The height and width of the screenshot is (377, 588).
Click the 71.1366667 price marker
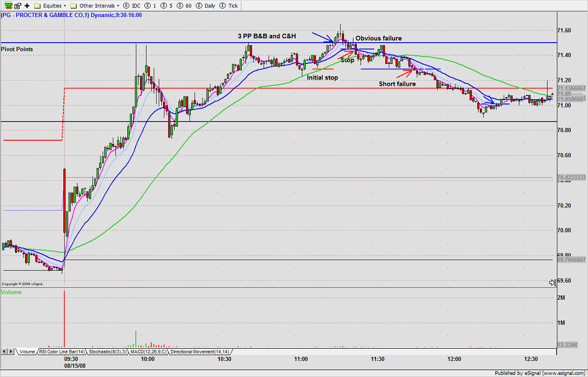coord(571,88)
